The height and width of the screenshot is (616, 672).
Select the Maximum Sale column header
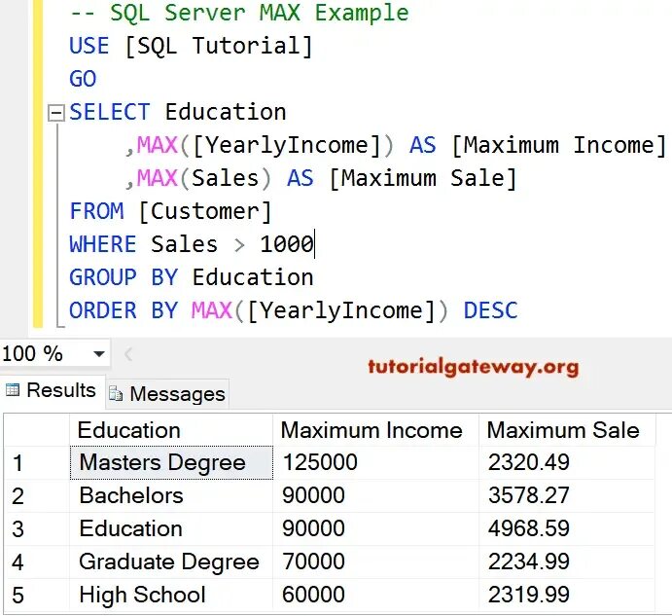pos(567,430)
